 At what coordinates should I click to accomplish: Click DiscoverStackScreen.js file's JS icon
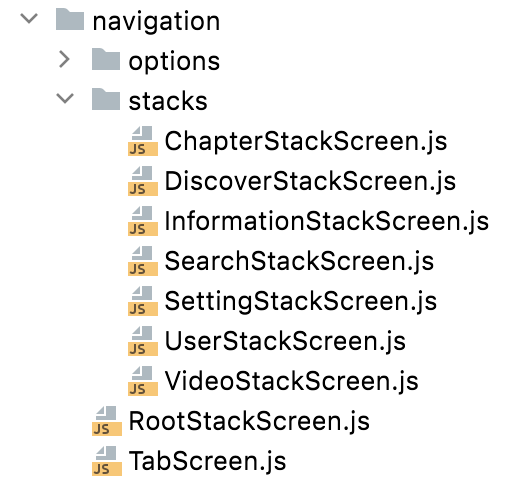tap(143, 181)
